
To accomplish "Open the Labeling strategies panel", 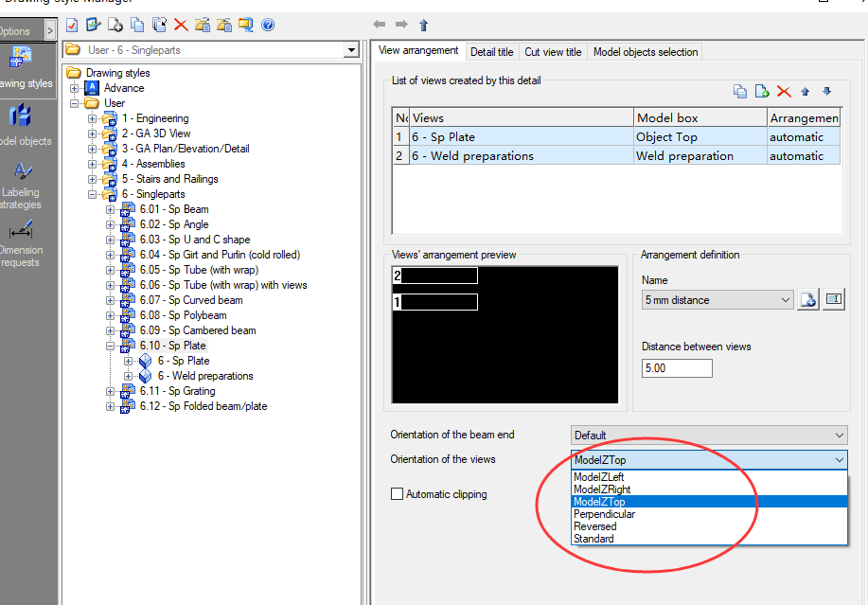I will coord(21,172).
